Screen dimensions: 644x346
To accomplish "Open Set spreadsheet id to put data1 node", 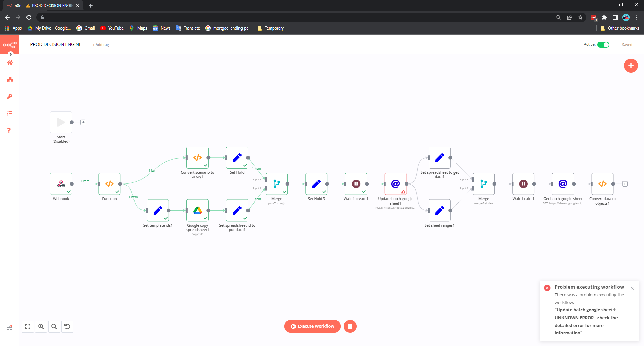I will pos(237,210).
